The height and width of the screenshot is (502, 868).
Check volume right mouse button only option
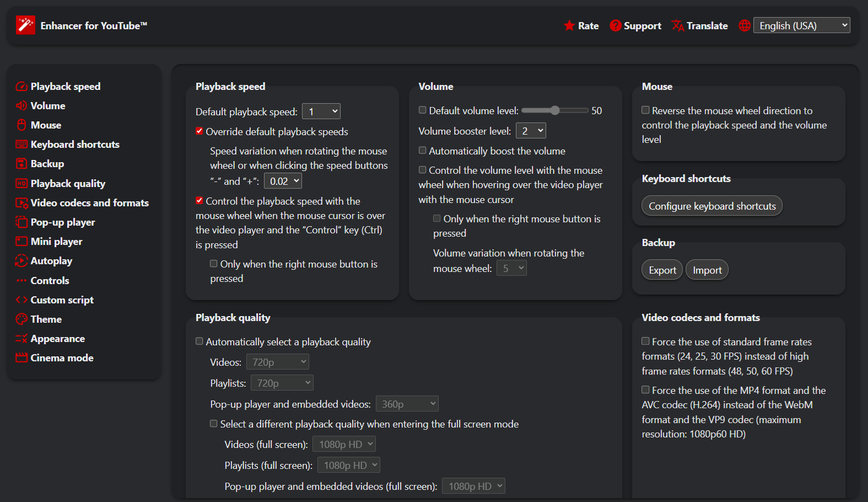point(437,218)
